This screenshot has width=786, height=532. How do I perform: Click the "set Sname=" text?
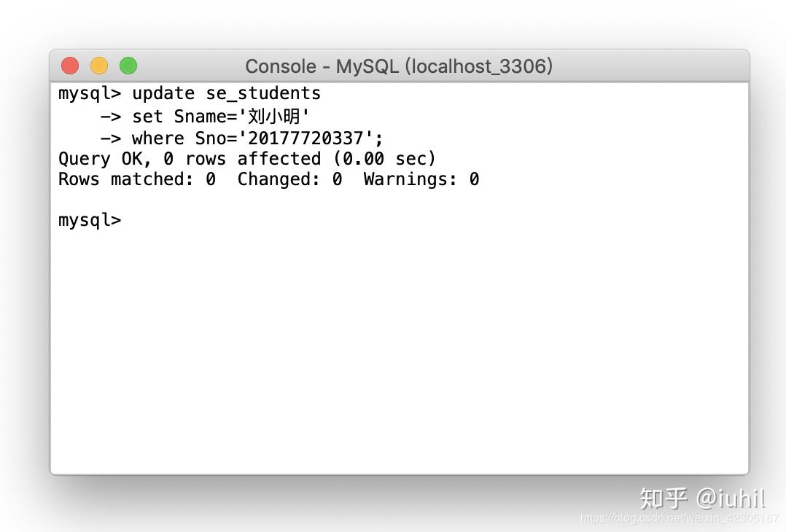pos(184,116)
